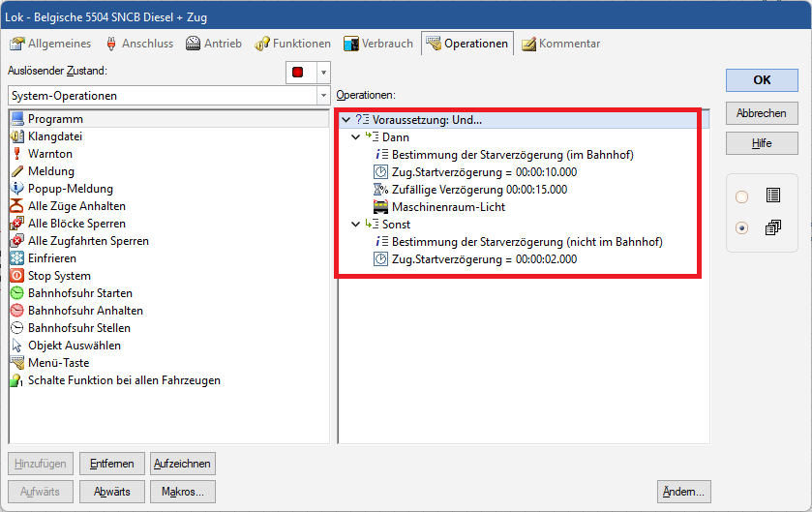Screen dimensions: 812x512
Task: Select the Popup-Meldung info icon
Action: 17,189
